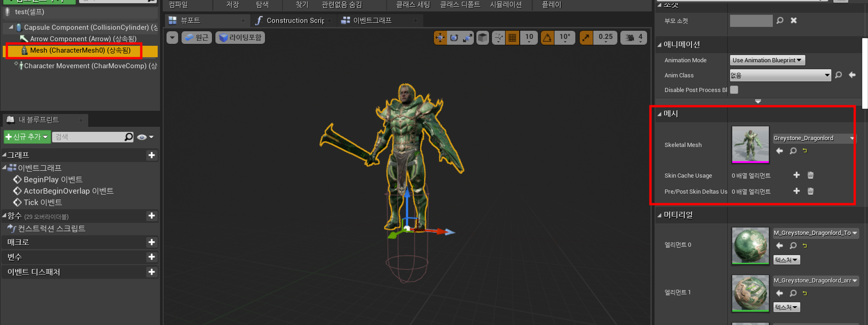Collapse the 애니메이션 section

[659, 45]
